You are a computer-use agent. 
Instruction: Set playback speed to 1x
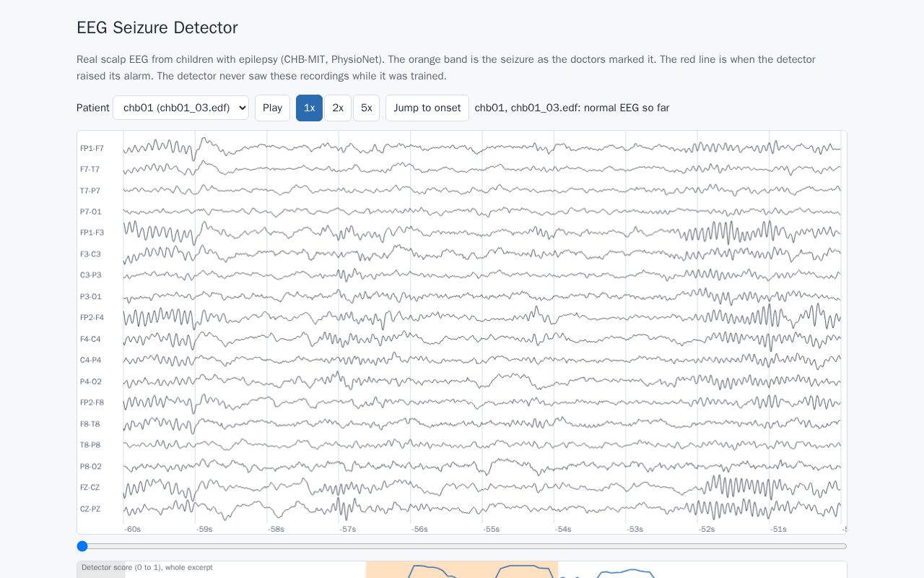coord(309,108)
